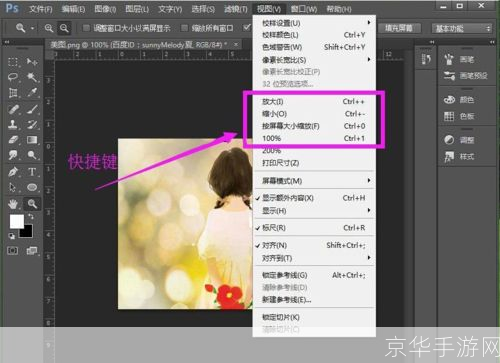Open the 编辑(E) menu
The height and width of the screenshot is (363, 500).
[73, 9]
